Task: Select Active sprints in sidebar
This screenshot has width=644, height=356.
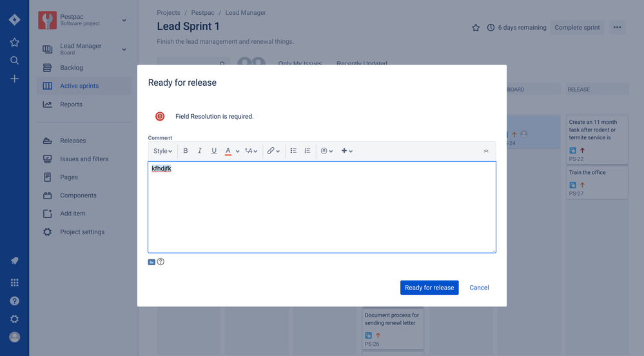Action: pyautogui.click(x=84, y=86)
